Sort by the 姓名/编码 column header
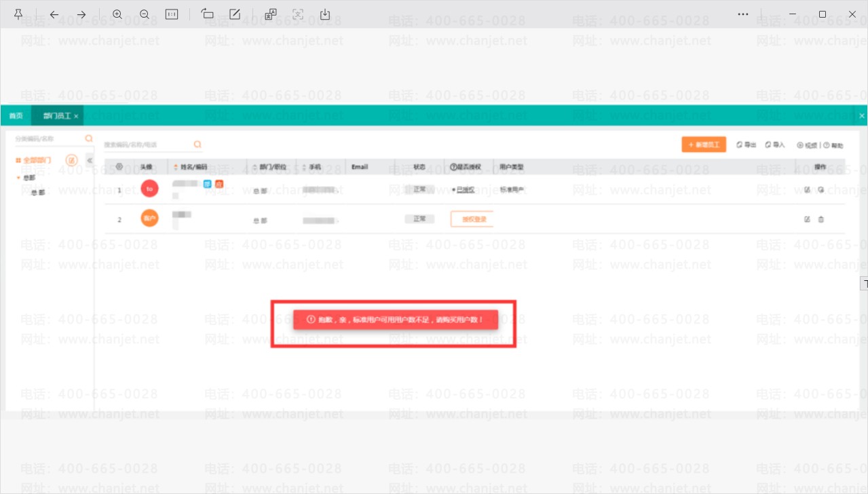The image size is (868, 494). (x=193, y=166)
